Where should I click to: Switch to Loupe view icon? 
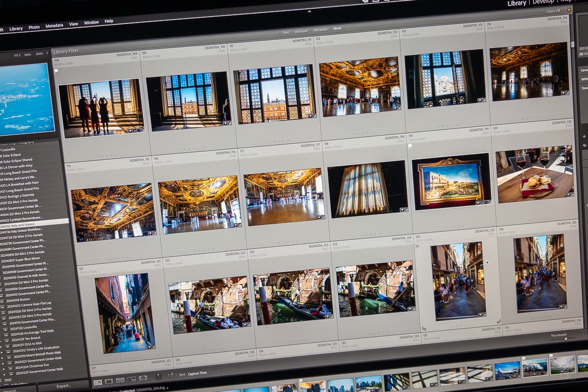pos(109,381)
